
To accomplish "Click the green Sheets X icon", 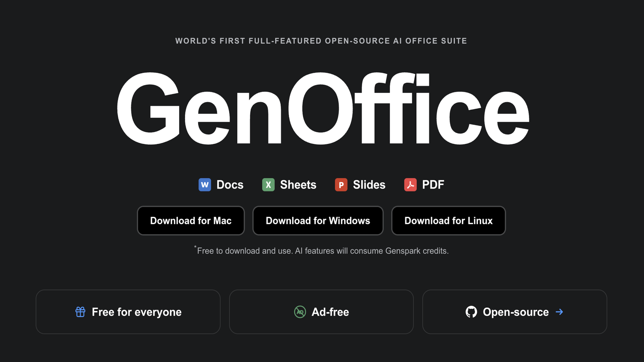I will (x=268, y=185).
